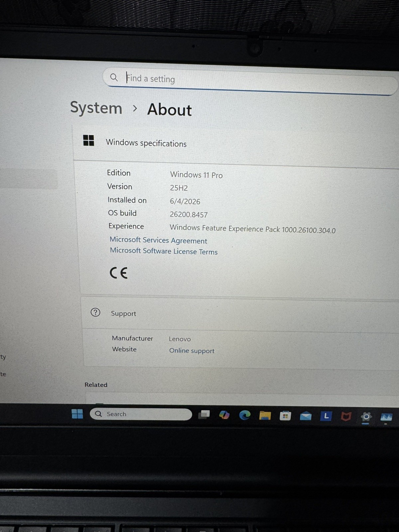
Task: Click the Edition label
Action: 119,173
